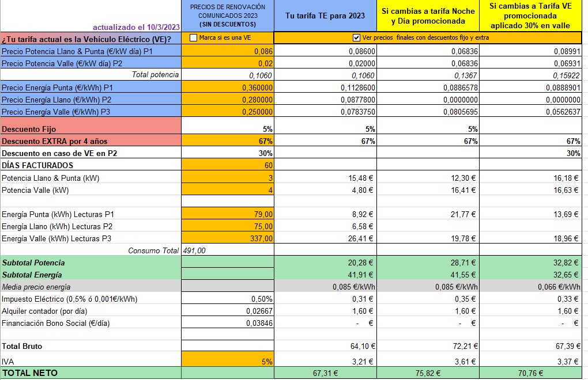Image resolution: width=588 pixels, height=380 pixels.
Task: Select Financiación Bono Social rate 0,03846
Action: coord(259,323)
